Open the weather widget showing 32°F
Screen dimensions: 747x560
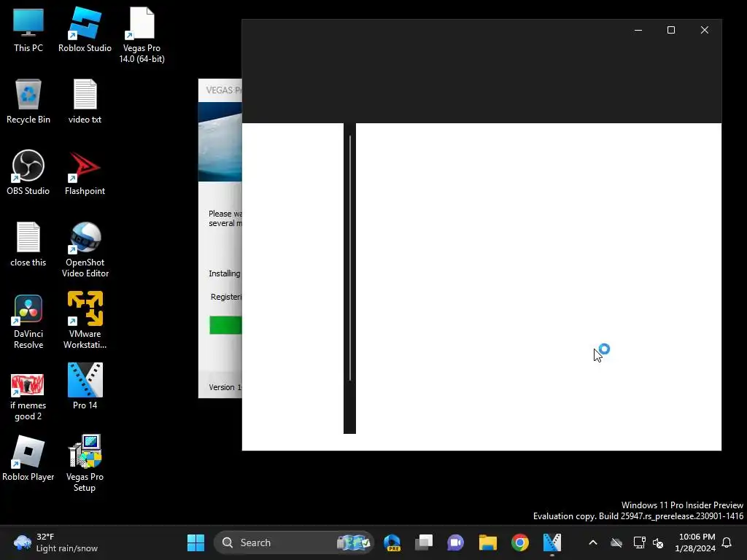(56, 542)
